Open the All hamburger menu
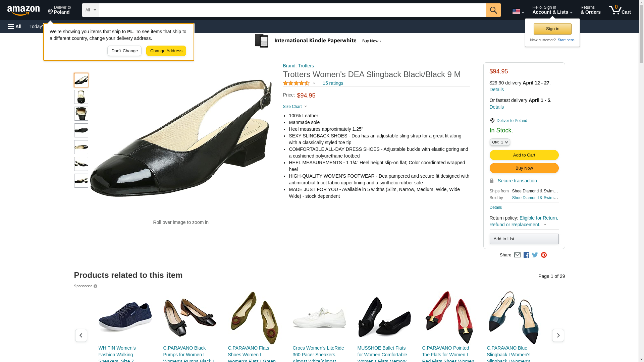Viewport: 644px width, 362px height. click(15, 26)
